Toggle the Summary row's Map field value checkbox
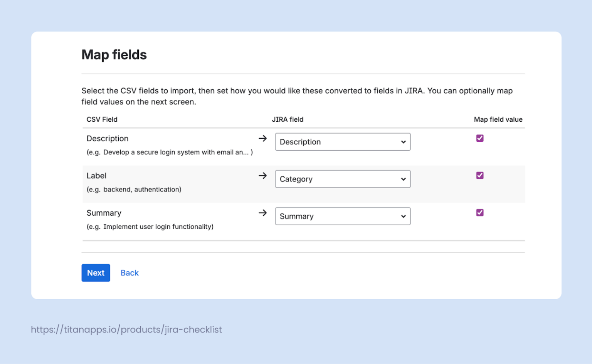 click(479, 212)
